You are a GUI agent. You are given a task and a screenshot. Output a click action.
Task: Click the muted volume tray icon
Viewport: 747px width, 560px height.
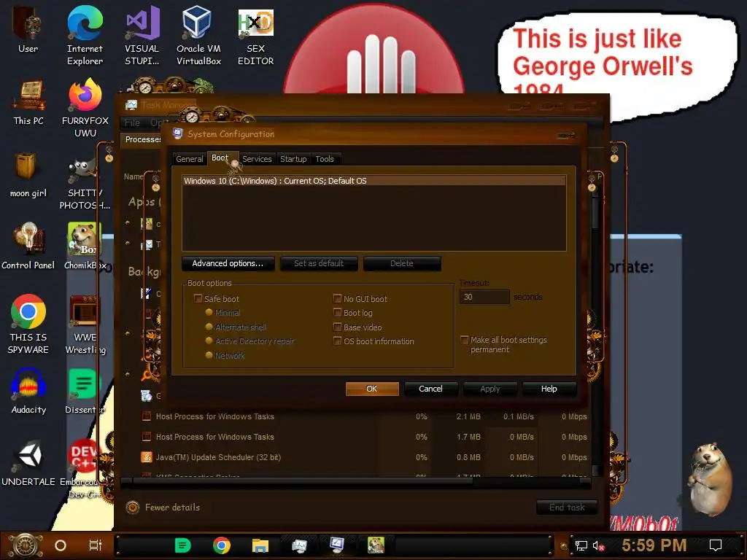click(x=598, y=545)
